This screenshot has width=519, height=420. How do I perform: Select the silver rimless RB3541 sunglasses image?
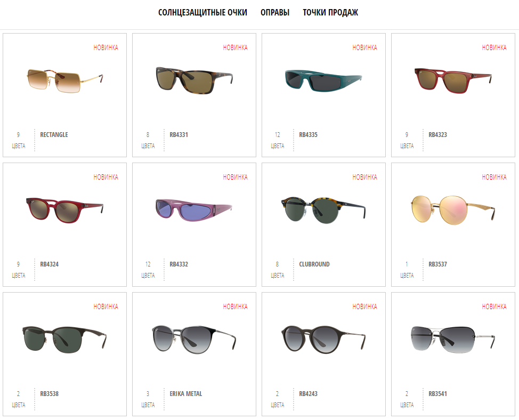453,340
